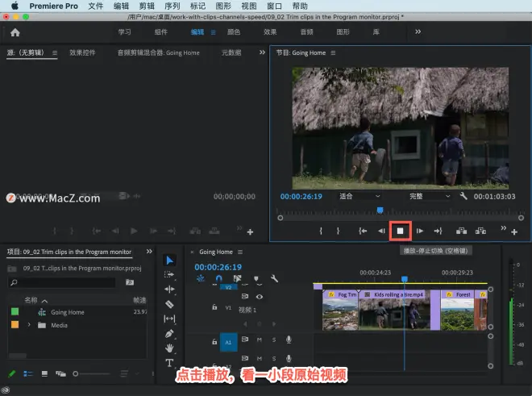Solo the A1 audio track
This screenshot has width=532, height=396.
(x=274, y=340)
